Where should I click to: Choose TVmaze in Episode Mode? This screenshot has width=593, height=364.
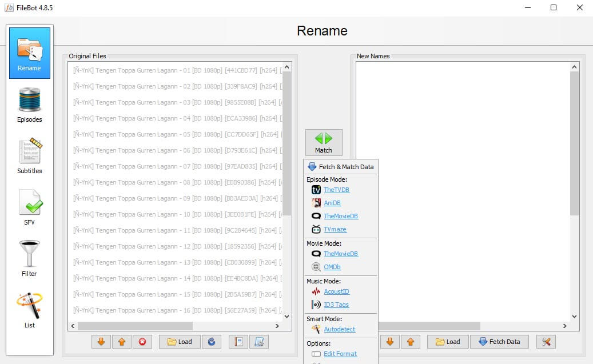click(335, 230)
